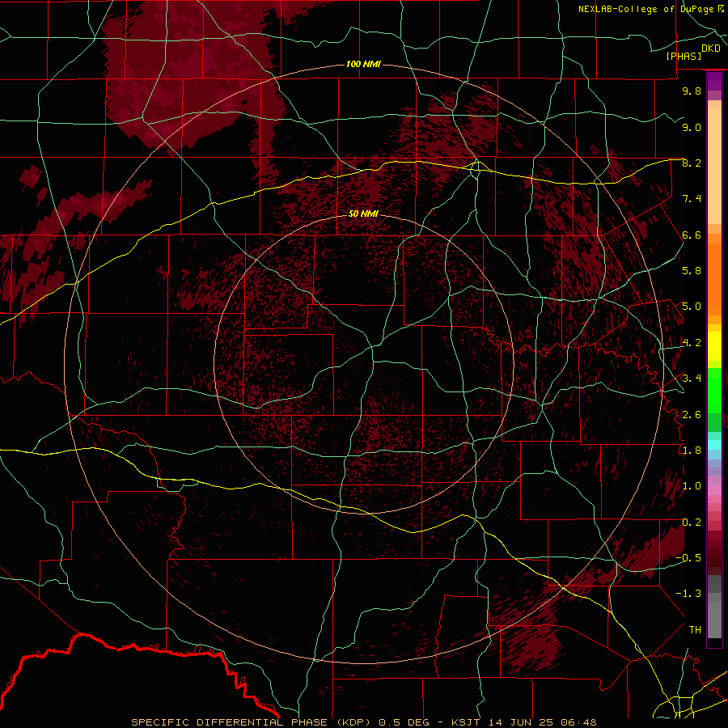Click the 5.0 scale value
This screenshot has height=728, width=728.
pyautogui.click(x=692, y=307)
